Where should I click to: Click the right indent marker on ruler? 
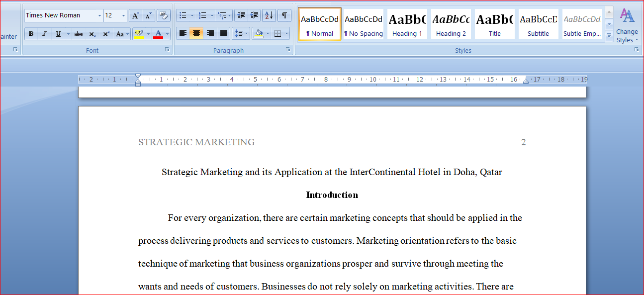pyautogui.click(x=526, y=81)
